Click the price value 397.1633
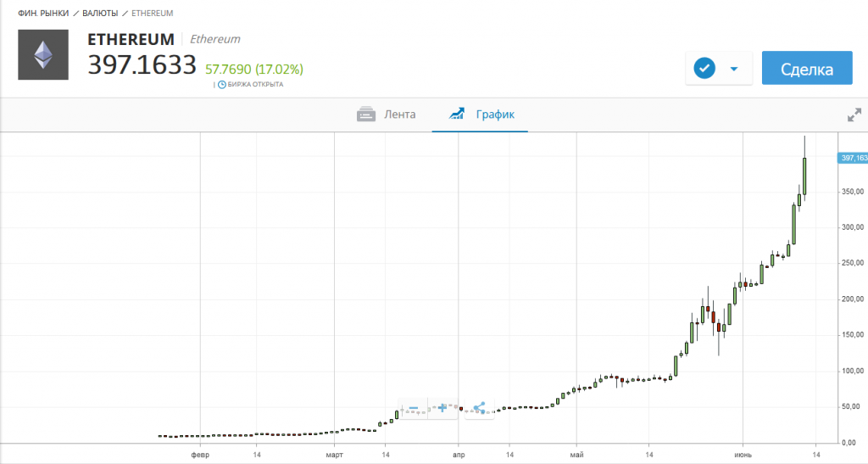The height and width of the screenshot is (464, 868). point(142,64)
